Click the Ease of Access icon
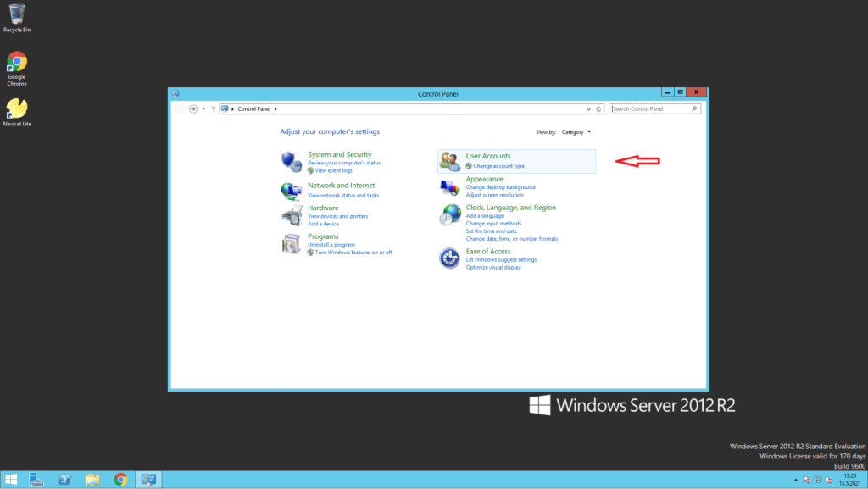The image size is (868, 489). [449, 258]
